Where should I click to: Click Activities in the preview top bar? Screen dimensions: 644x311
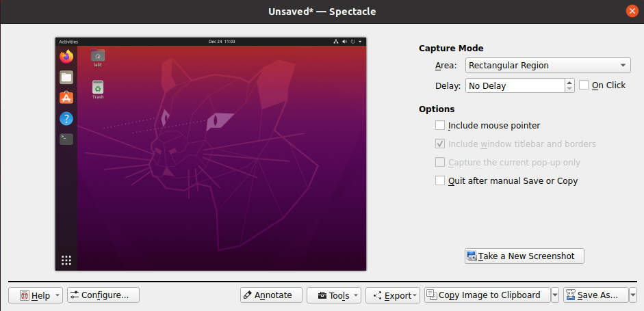(x=68, y=42)
